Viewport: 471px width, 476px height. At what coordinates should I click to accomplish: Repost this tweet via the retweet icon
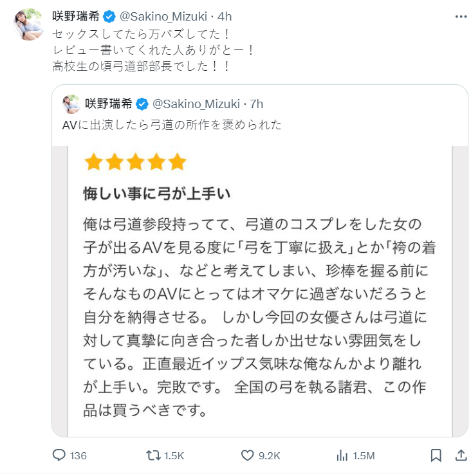pos(154,455)
